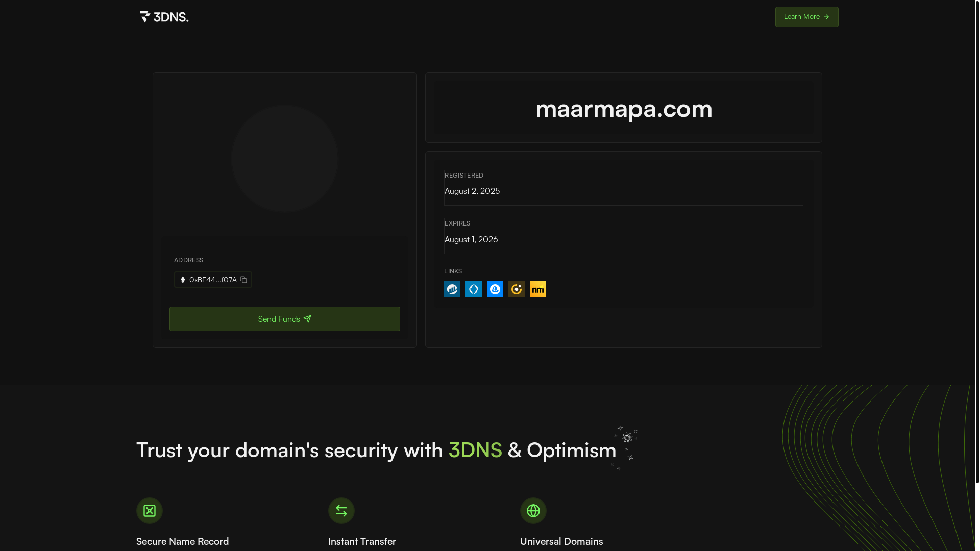The height and width of the screenshot is (551, 980).
Task: Click the ADDRESS field label
Action: [188, 260]
